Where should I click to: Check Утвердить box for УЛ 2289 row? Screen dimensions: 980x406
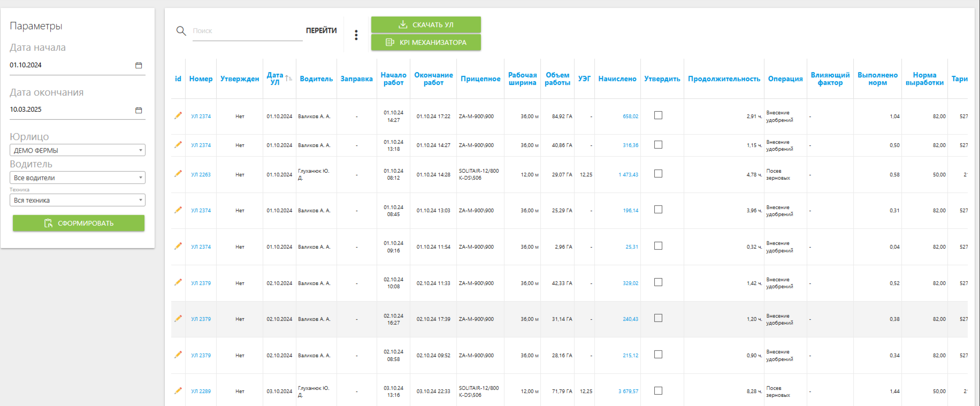(x=659, y=391)
